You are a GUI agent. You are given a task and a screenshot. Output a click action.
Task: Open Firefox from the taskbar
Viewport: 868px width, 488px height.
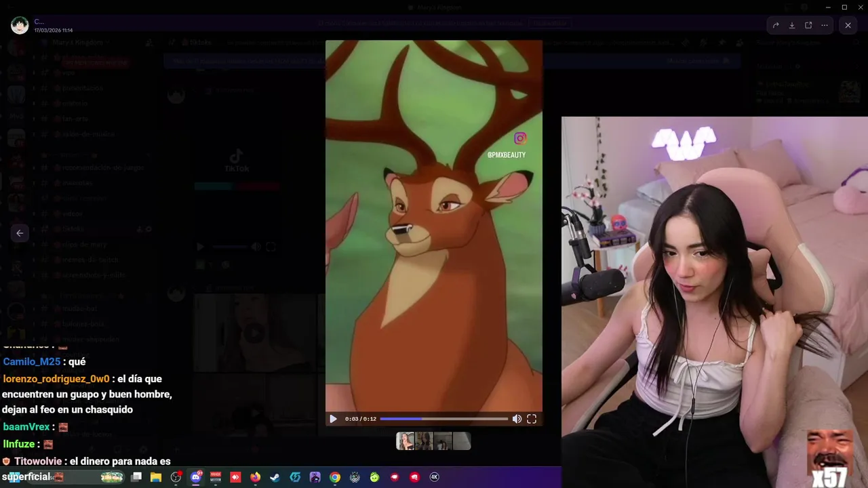(255, 477)
